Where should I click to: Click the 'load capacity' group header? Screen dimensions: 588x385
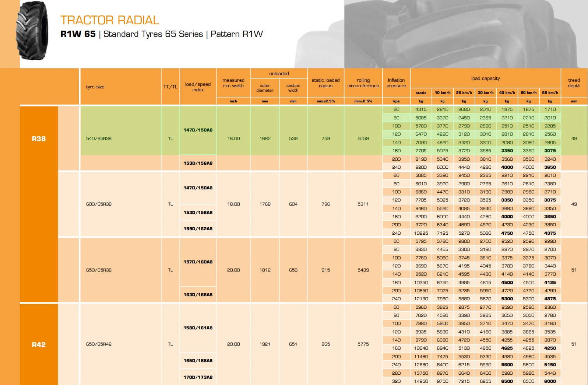485,78
